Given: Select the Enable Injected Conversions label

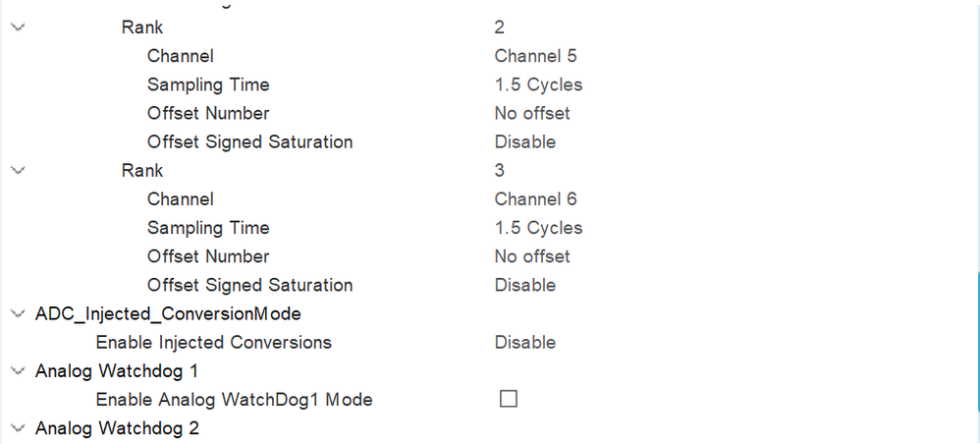Looking at the screenshot, I should 213,342.
